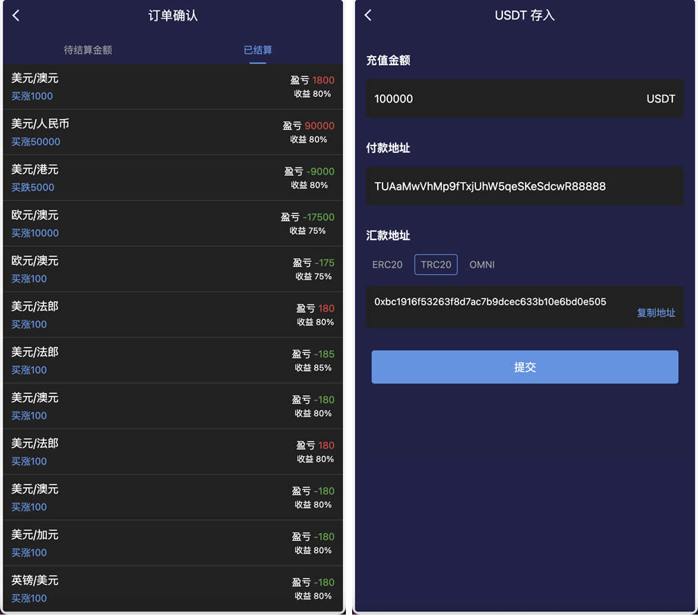
Task: Select the 英镑/美元 order row
Action: pos(173,589)
